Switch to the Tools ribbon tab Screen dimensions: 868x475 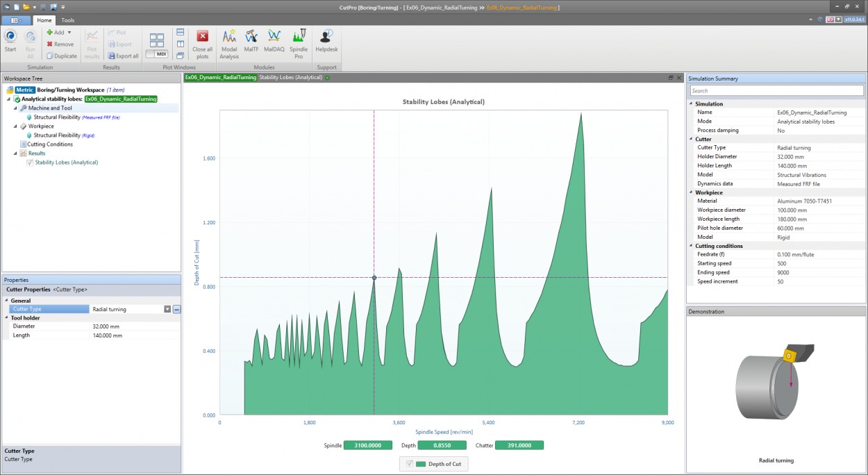(67, 20)
